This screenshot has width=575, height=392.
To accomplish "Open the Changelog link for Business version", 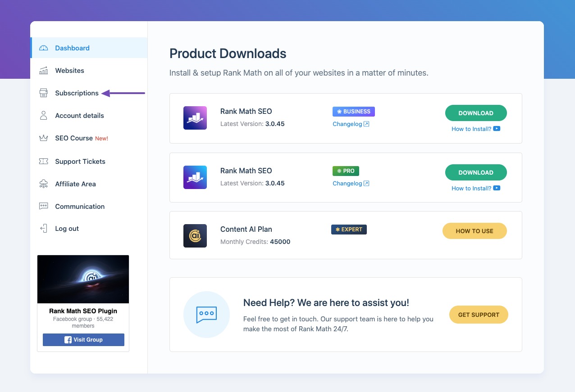I will click(x=347, y=123).
